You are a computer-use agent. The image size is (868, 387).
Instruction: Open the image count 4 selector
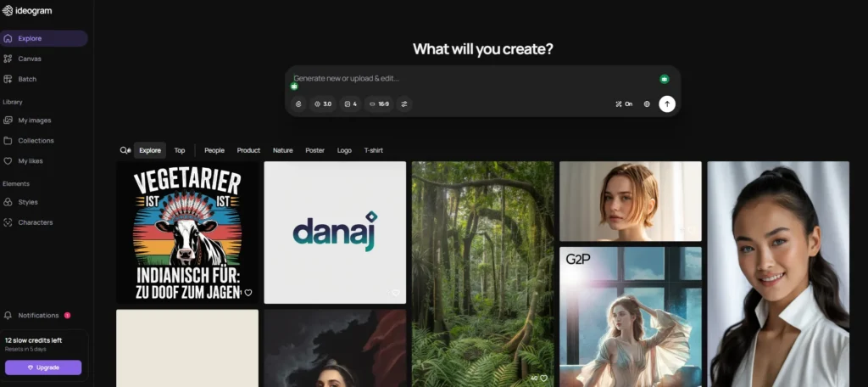[x=350, y=104]
